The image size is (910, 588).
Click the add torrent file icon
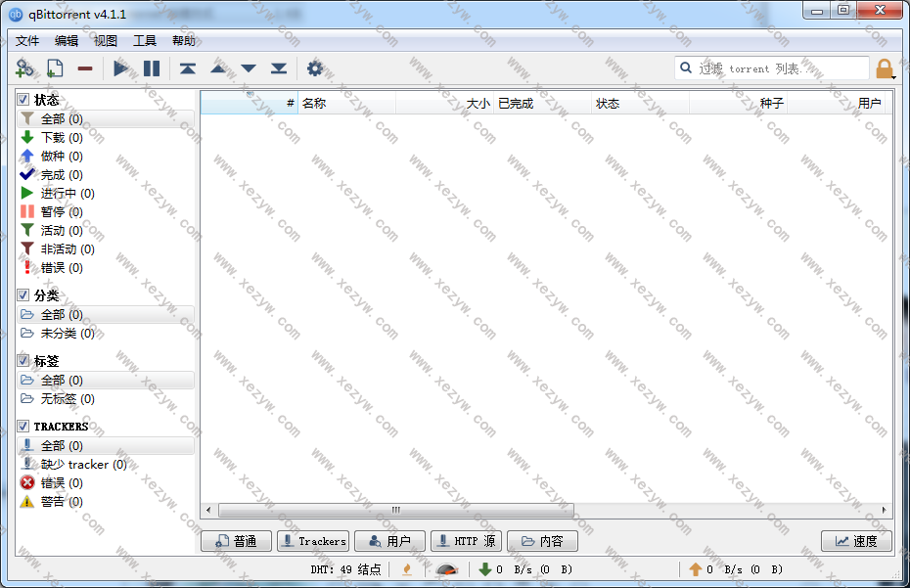(x=55, y=68)
